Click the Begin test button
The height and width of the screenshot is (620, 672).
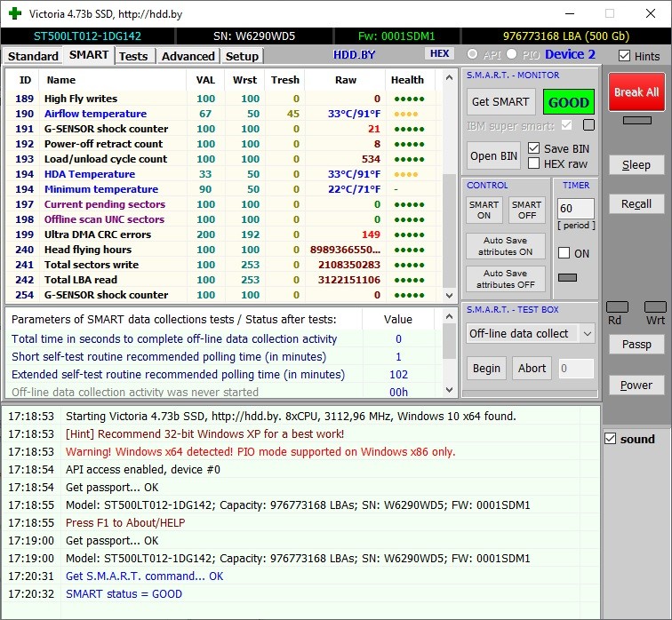486,369
